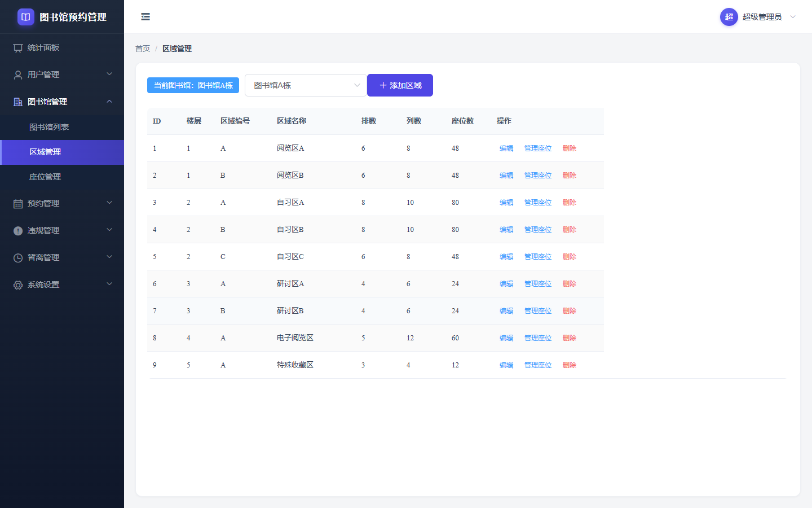Expand the 预约管理 submenu chevron
Image resolution: width=812 pixels, height=508 pixels.
(x=109, y=203)
